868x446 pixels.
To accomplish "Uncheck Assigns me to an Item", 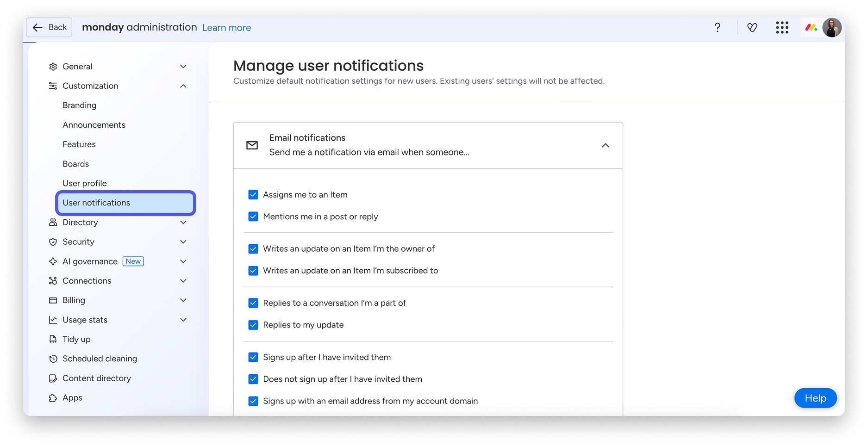I will pyautogui.click(x=253, y=195).
